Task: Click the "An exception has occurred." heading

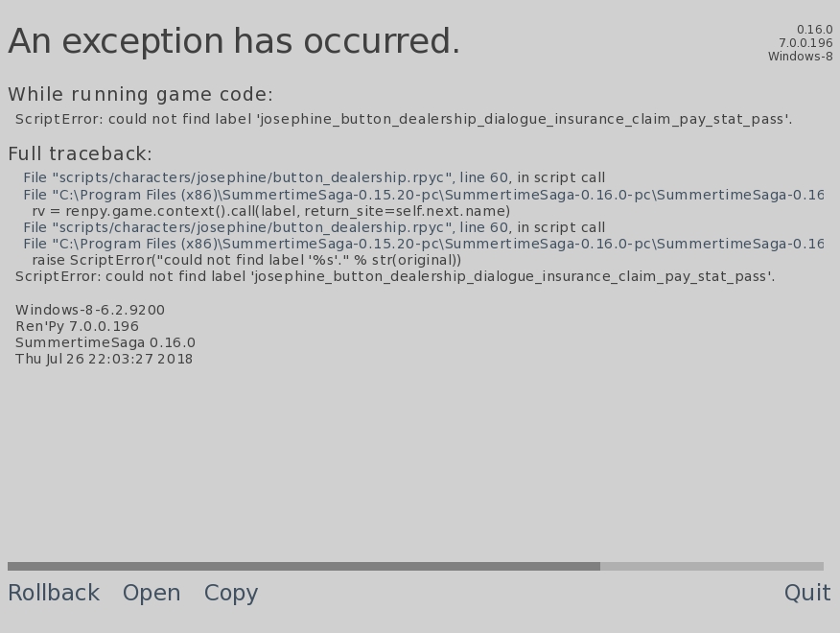Action: 234,42
